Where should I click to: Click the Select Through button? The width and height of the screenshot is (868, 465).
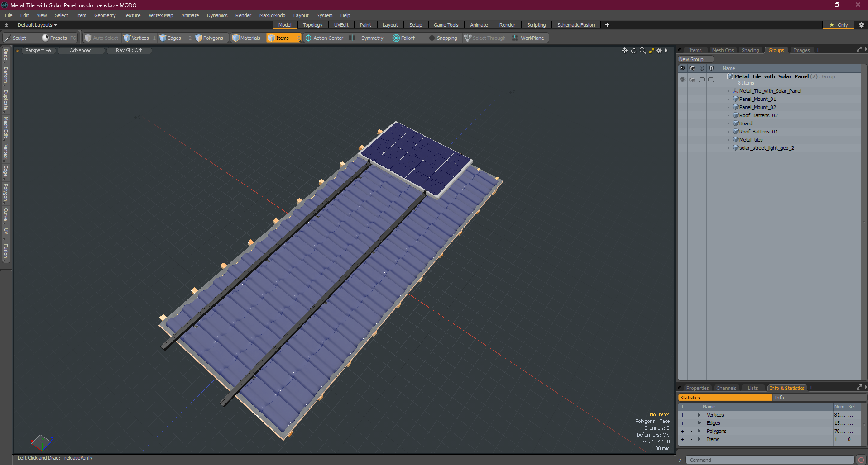[485, 38]
